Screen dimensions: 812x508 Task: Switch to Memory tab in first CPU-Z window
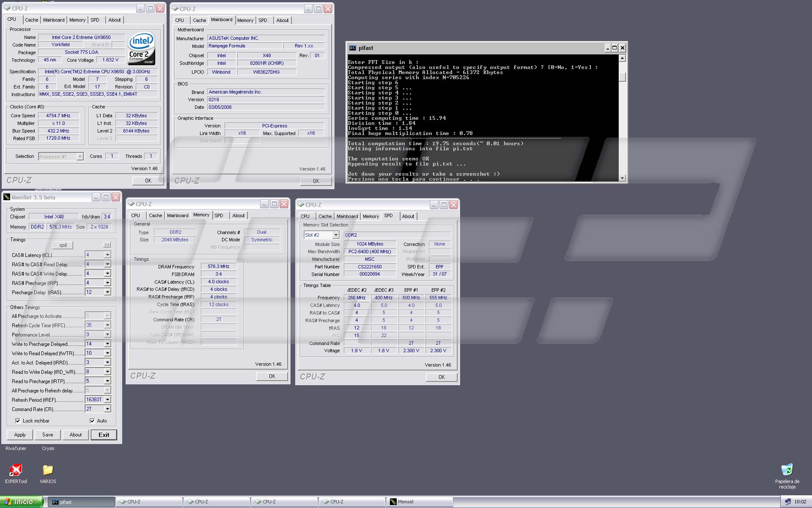coord(77,20)
